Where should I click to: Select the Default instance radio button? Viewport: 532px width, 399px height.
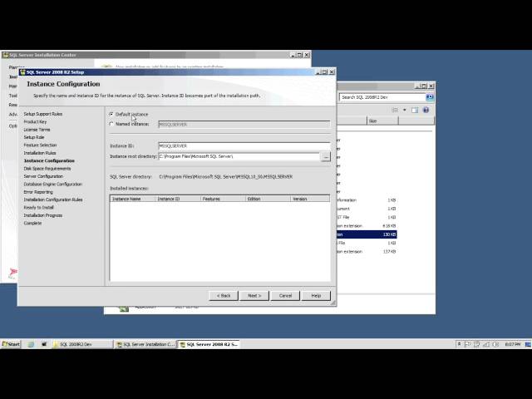111,115
